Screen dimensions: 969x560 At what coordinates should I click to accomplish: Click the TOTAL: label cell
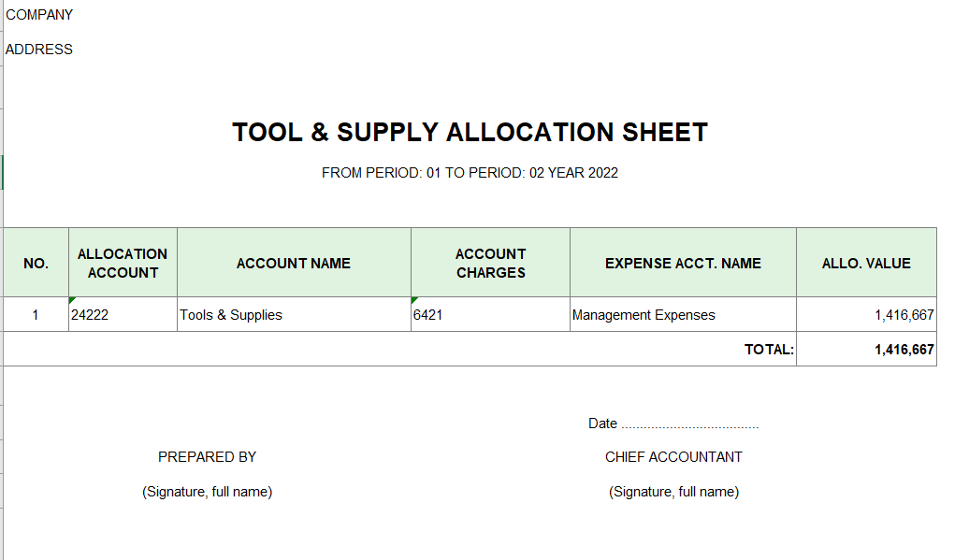[769, 350]
